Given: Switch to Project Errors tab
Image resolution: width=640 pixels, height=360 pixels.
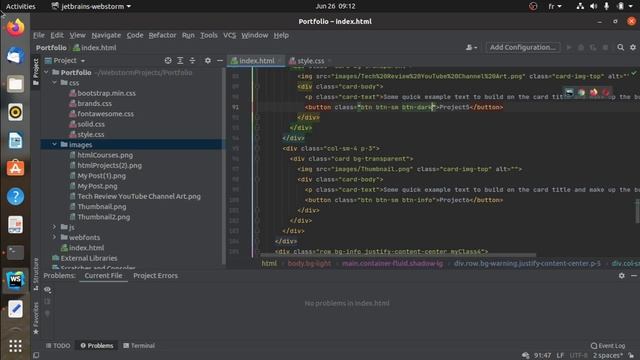Looking at the screenshot, I should [x=155, y=276].
